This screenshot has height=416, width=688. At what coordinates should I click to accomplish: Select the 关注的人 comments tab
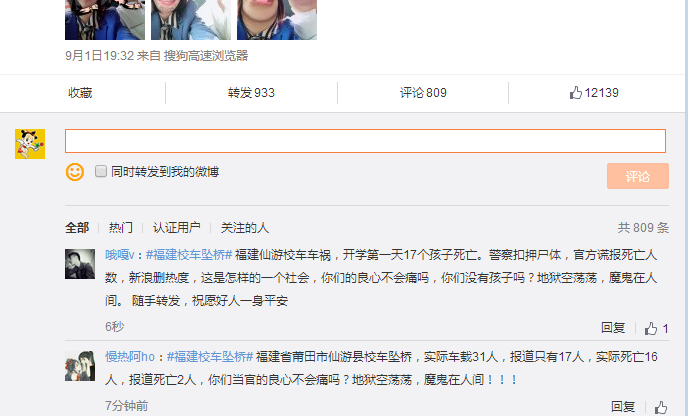point(244,228)
